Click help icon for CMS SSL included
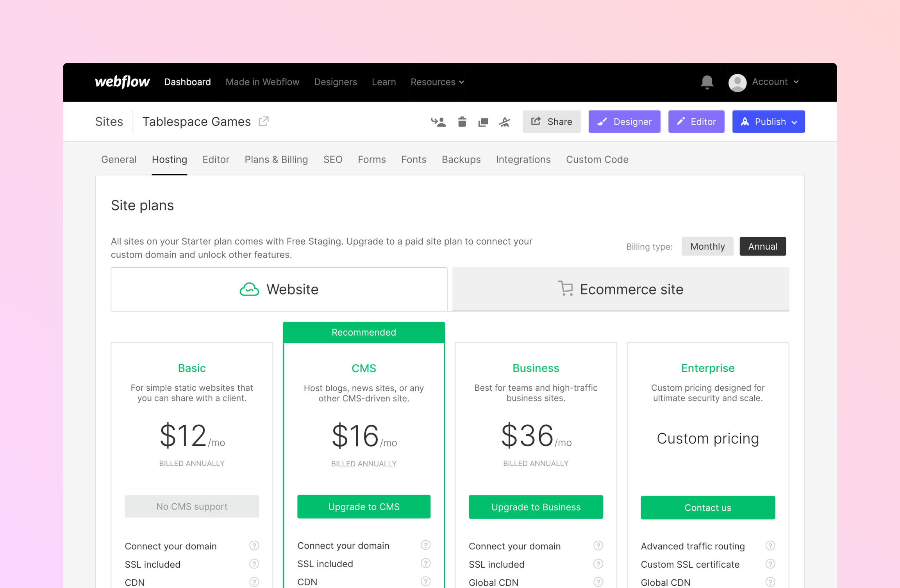 tap(426, 563)
